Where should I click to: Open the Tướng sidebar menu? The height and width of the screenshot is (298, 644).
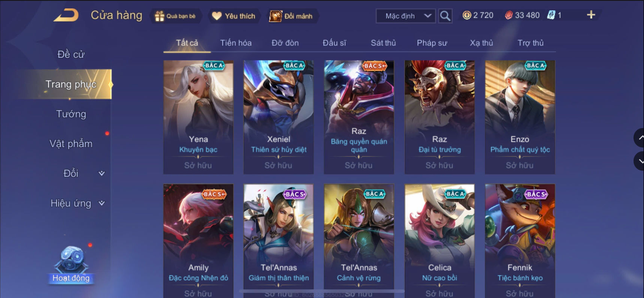coord(71,114)
